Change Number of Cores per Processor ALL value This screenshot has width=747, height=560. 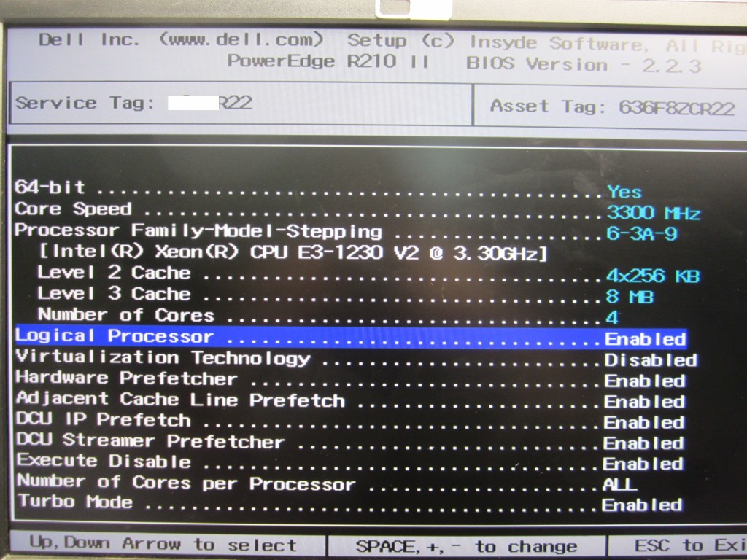point(619,485)
